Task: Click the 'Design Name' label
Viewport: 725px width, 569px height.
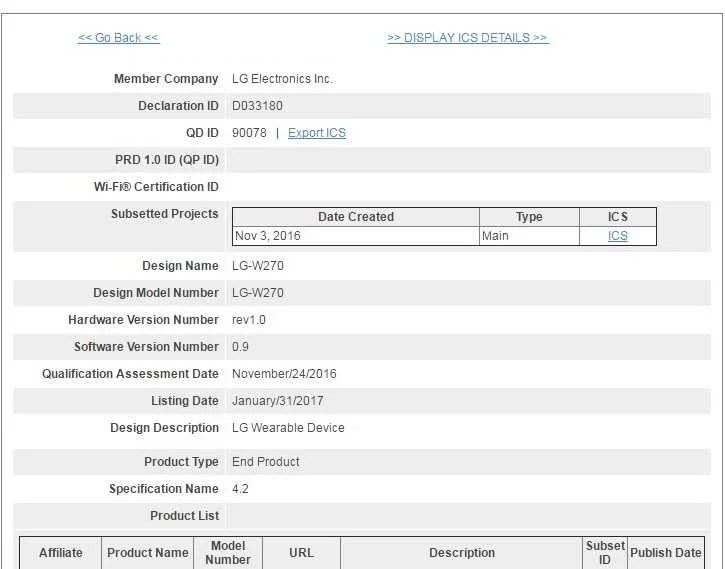Action: point(180,266)
